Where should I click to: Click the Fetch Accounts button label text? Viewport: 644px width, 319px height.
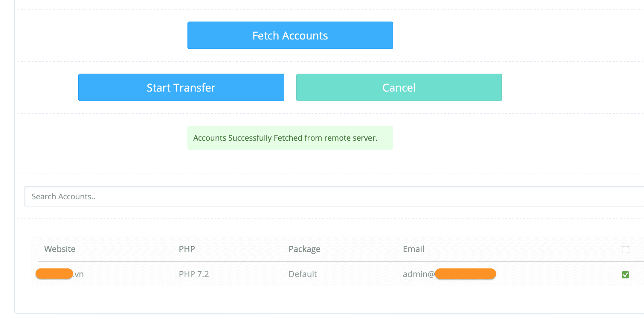click(290, 36)
